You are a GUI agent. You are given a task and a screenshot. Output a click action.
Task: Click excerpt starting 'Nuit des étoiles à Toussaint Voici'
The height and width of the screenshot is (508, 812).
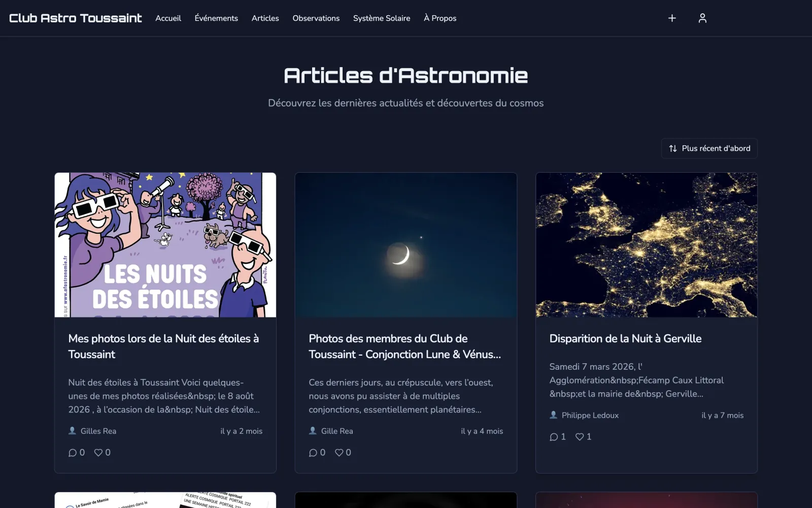tap(164, 396)
